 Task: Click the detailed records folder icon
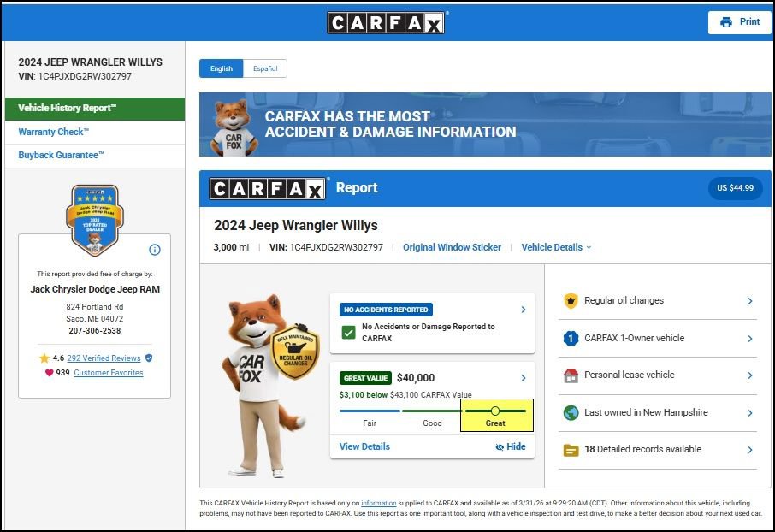click(571, 450)
